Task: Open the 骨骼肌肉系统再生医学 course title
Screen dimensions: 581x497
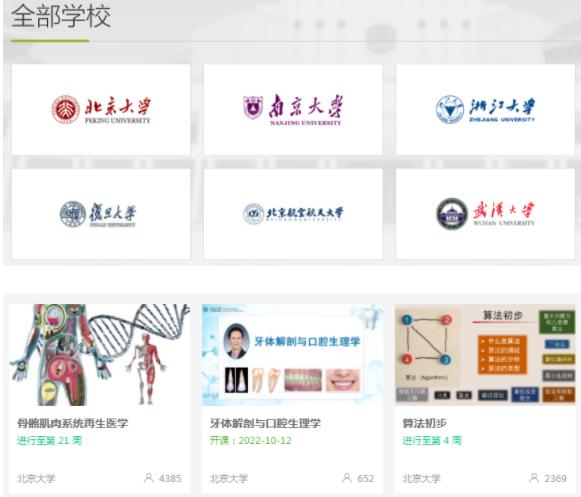Action: tap(73, 423)
